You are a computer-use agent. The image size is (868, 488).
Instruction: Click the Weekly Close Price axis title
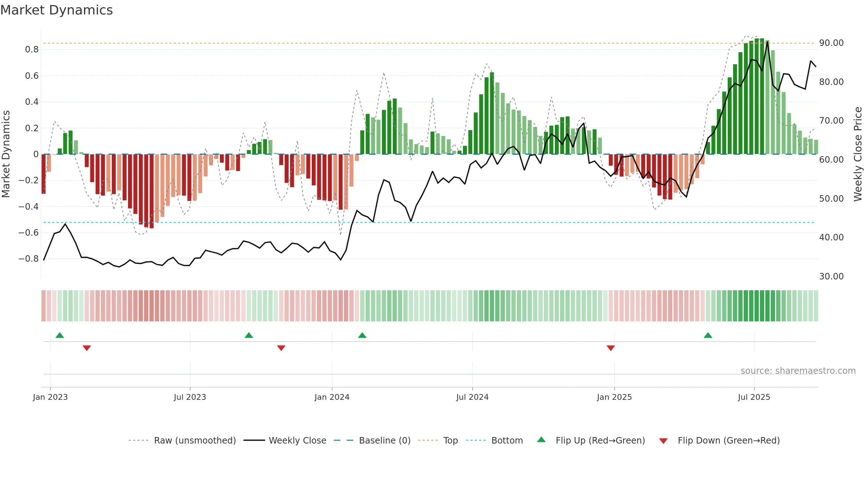click(858, 154)
